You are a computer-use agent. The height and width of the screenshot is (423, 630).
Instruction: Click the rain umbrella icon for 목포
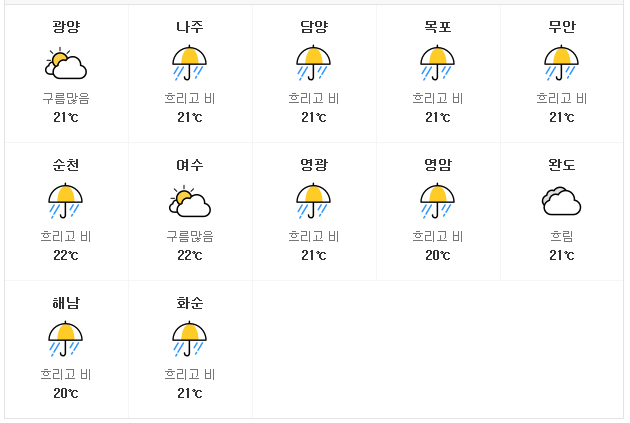[x=438, y=63]
